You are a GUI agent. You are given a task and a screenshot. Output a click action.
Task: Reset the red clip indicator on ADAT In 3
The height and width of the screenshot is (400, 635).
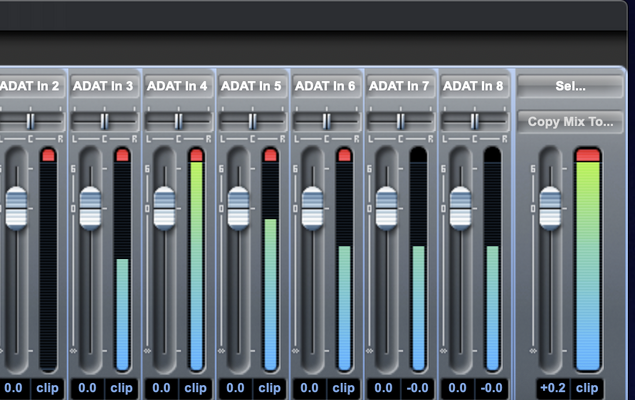pyautogui.click(x=122, y=155)
